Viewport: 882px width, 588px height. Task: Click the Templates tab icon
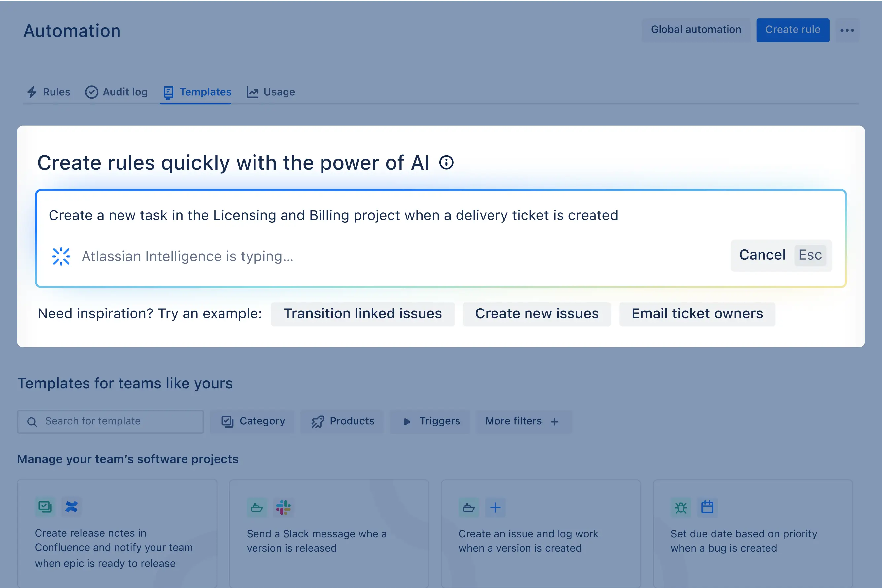pos(168,93)
